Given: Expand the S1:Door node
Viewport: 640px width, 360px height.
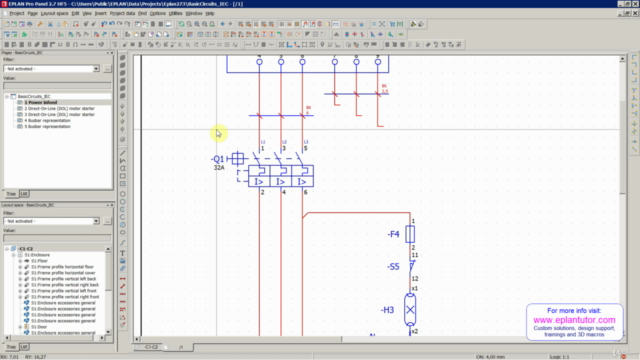Looking at the screenshot, I should coord(20,327).
